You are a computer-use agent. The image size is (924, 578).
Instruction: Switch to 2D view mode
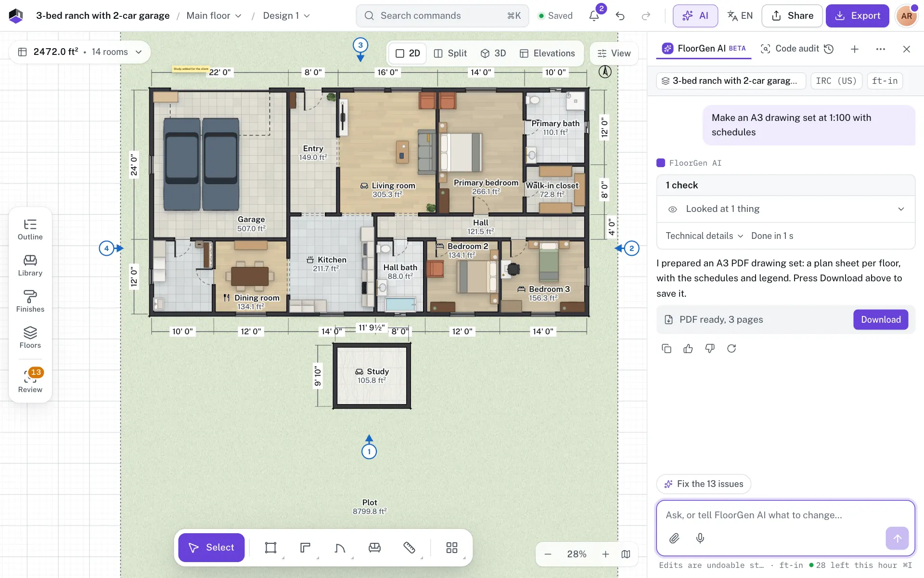click(408, 53)
